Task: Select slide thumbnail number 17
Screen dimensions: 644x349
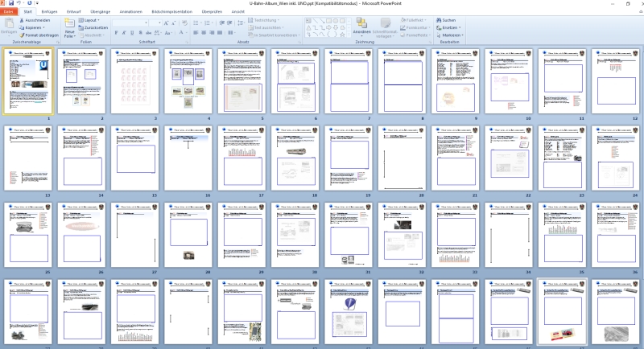Action: coord(241,157)
